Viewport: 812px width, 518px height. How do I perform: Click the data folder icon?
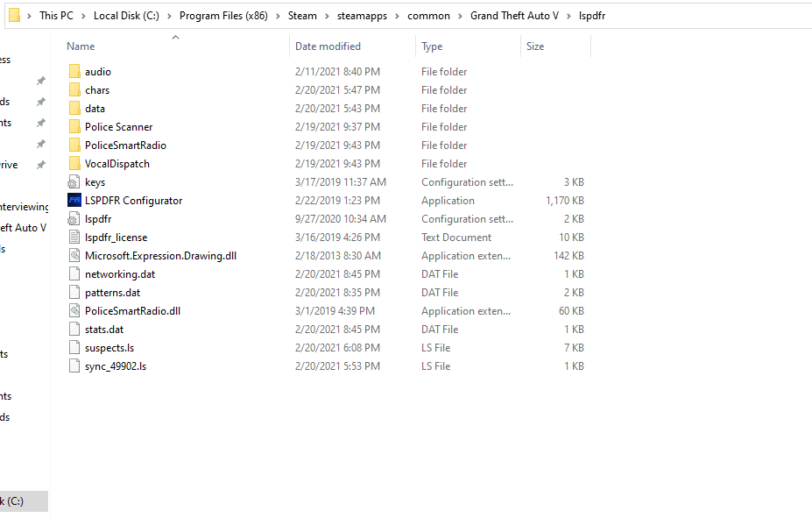pos(74,109)
